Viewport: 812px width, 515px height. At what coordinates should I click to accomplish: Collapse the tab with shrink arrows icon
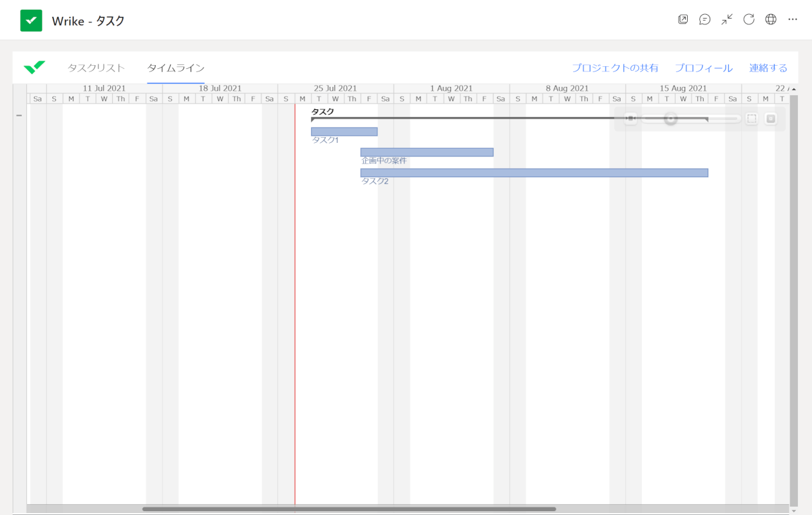tap(727, 19)
